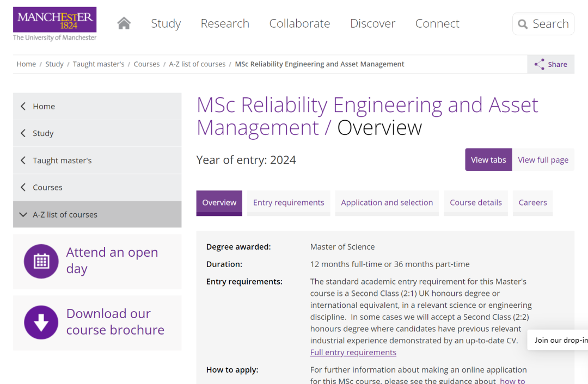588x384 pixels.
Task: Click the share icon next to Share
Action: click(539, 64)
